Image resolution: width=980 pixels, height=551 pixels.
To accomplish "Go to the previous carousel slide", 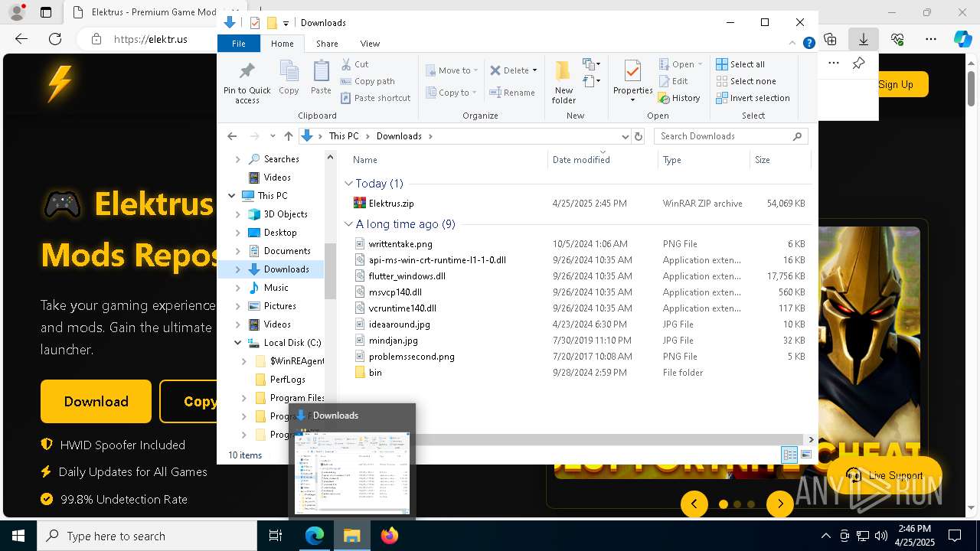I will [x=694, y=504].
